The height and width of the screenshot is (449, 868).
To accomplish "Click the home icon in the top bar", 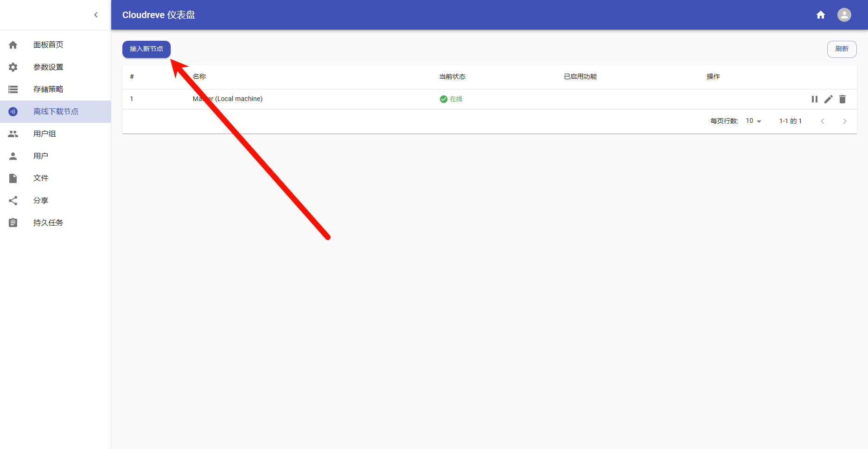I will coord(821,15).
